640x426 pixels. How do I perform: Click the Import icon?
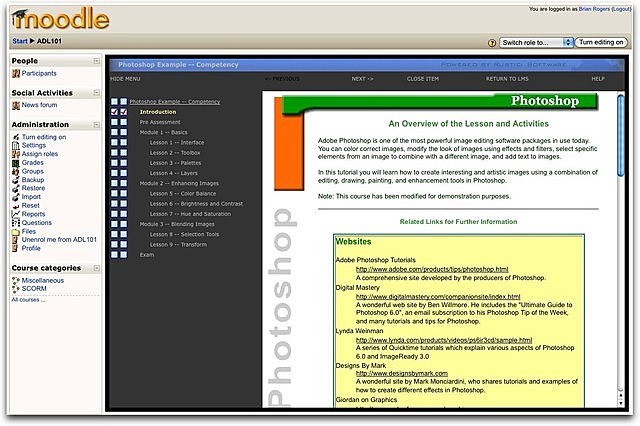(16, 197)
